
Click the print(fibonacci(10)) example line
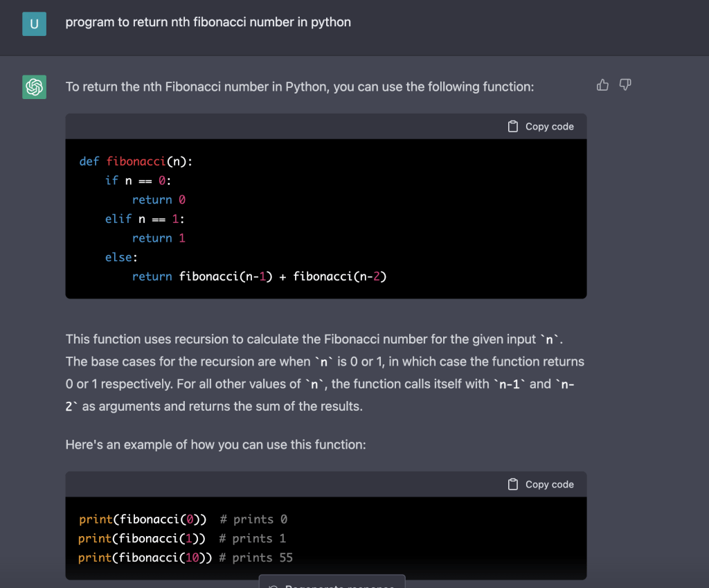pos(145,558)
